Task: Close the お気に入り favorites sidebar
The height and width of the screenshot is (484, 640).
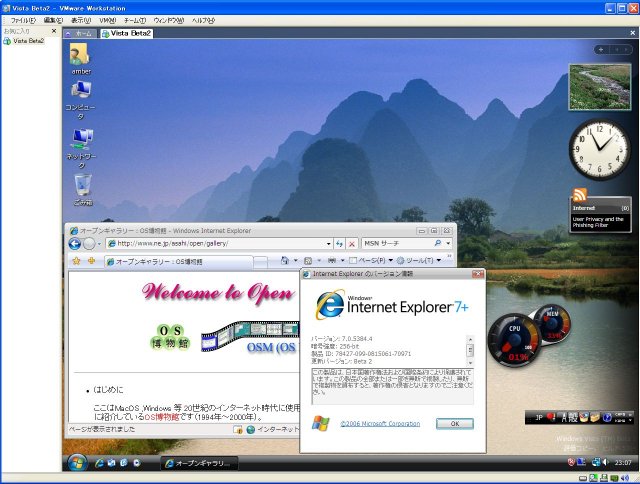Action: pos(54,31)
